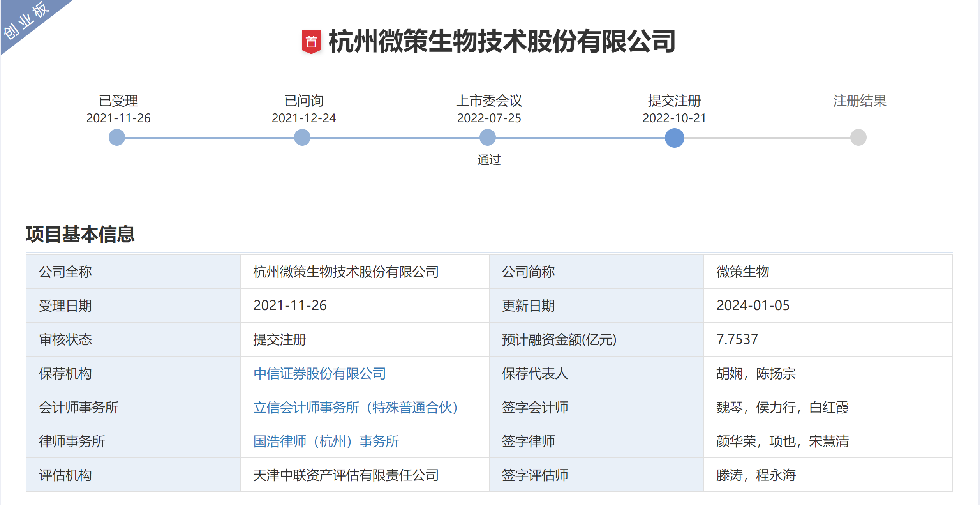This screenshot has height=505, width=980.
Task: Click the 胡娴，陈扬宗 value cell
Action: 828,373
